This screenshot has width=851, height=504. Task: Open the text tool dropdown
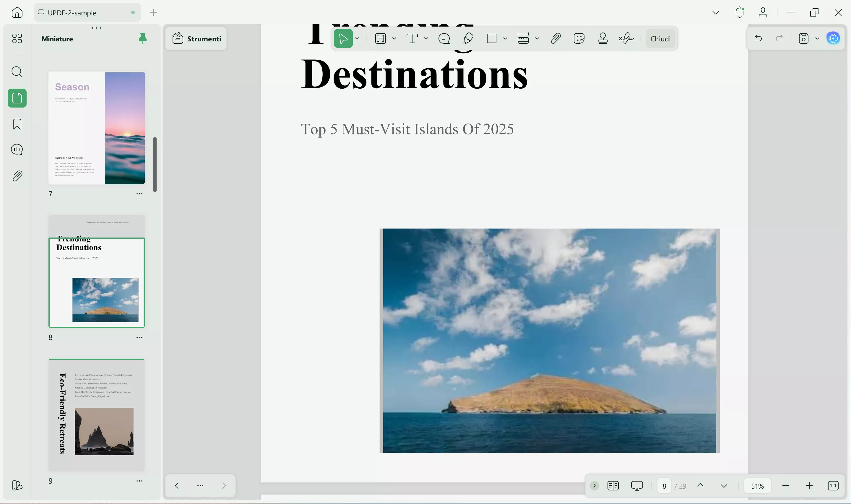[x=426, y=38]
